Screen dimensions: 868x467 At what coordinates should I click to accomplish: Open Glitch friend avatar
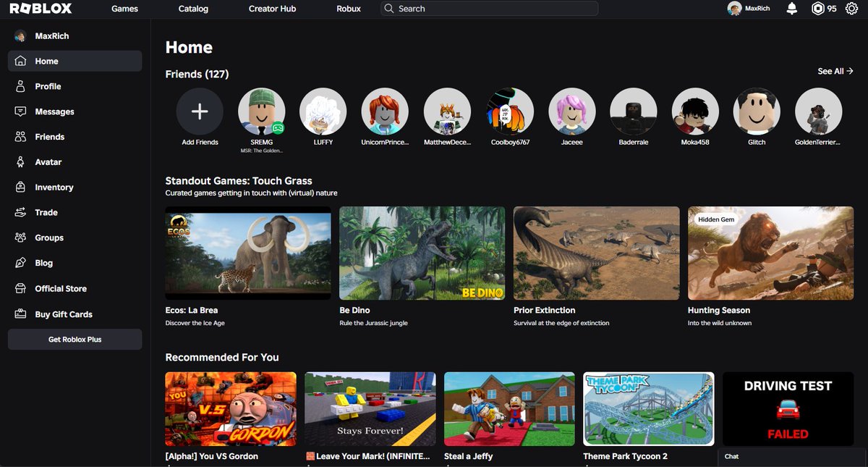(x=757, y=112)
